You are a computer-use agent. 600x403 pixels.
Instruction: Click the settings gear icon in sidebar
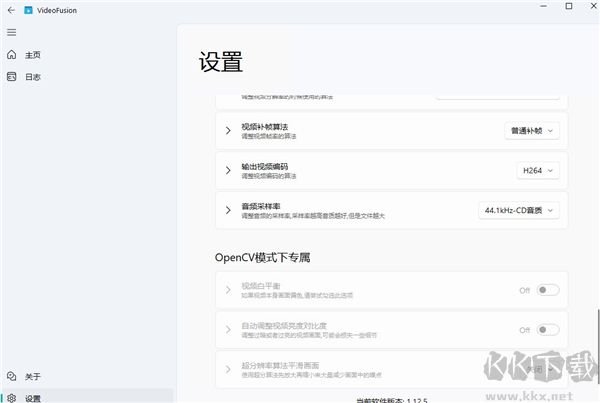coord(11,398)
